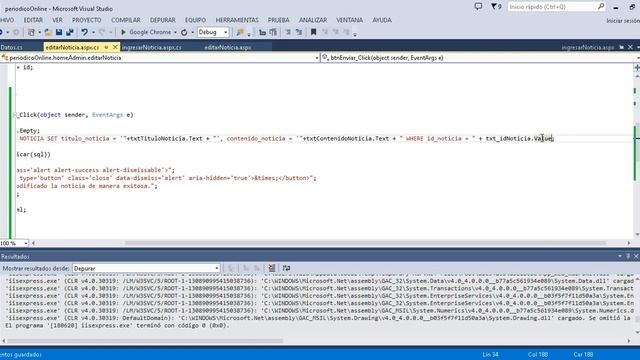Open the EDITAR menu
Viewport: 640px width, 360px height.
(x=33, y=20)
